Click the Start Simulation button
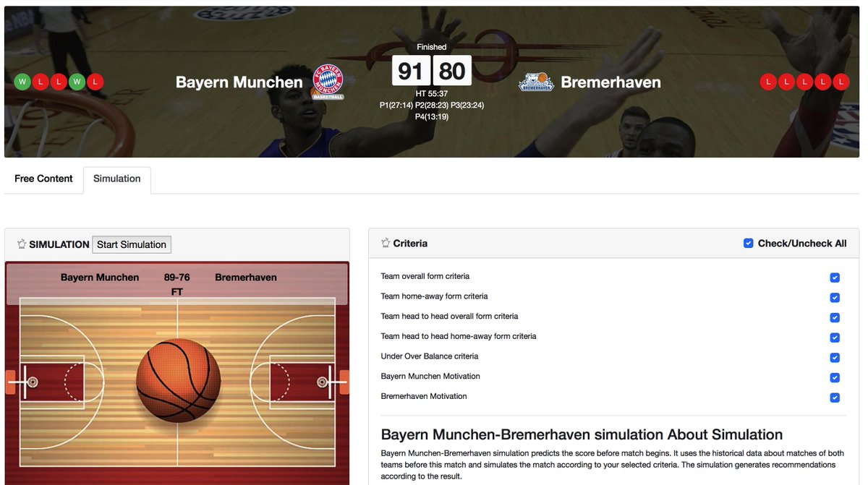This screenshot has width=868, height=485. click(x=132, y=244)
